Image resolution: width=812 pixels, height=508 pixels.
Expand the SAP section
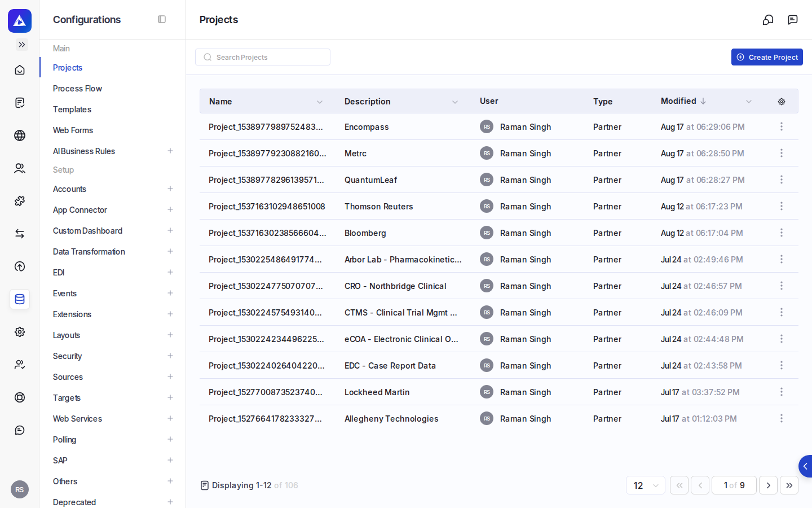170,460
